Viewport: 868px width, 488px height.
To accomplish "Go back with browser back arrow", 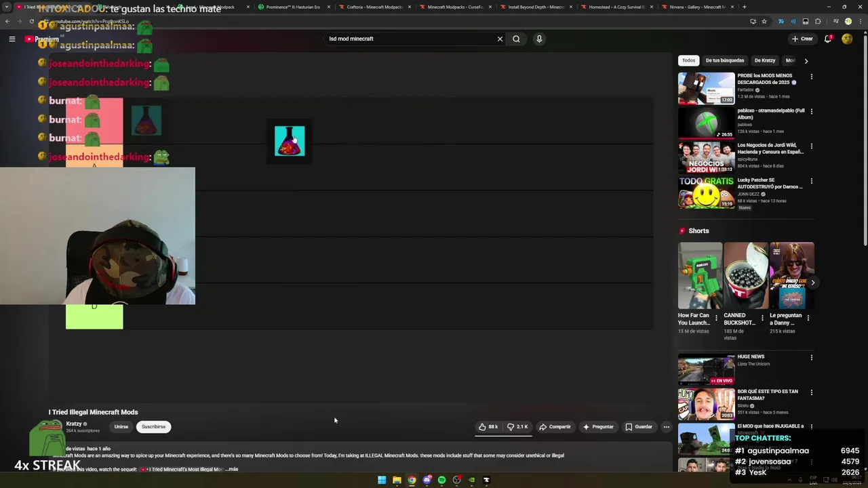I will [7, 21].
